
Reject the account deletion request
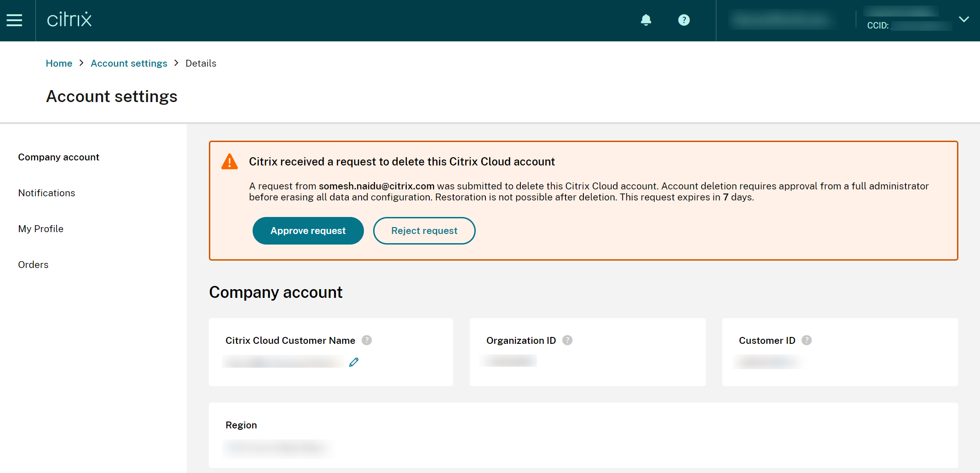(424, 231)
